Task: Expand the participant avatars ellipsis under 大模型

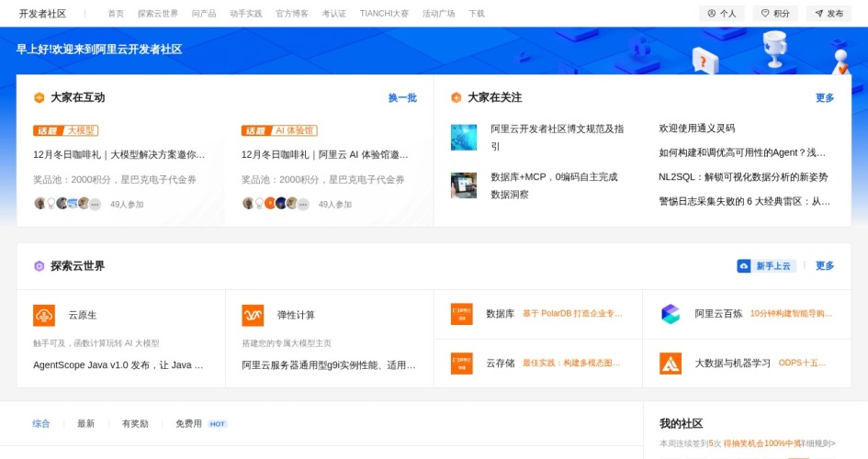Action: tap(95, 205)
